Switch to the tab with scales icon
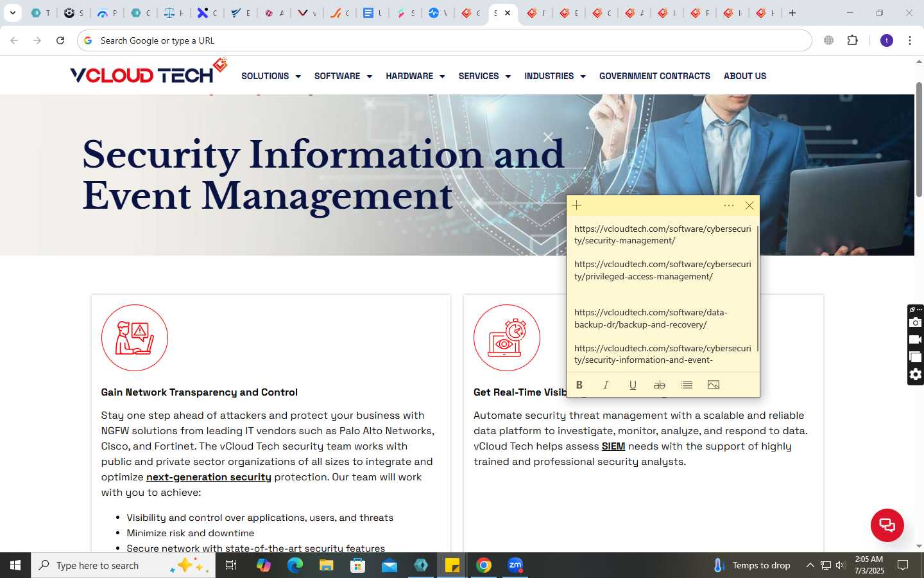The image size is (924, 578). pos(173,13)
